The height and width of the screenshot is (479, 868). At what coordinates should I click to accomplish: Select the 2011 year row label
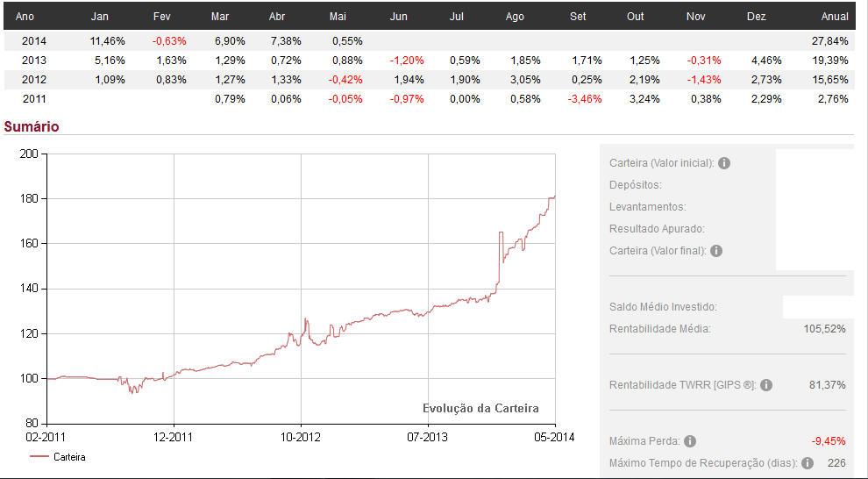pyautogui.click(x=33, y=99)
